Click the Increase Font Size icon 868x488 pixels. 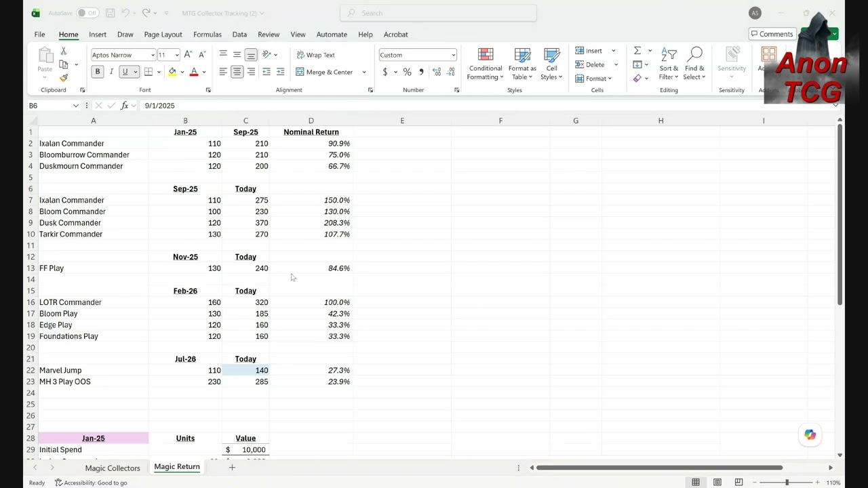189,55
